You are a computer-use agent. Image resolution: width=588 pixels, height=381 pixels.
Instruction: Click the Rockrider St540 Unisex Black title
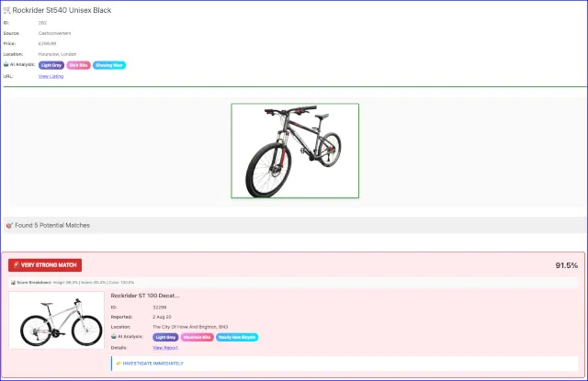click(62, 10)
